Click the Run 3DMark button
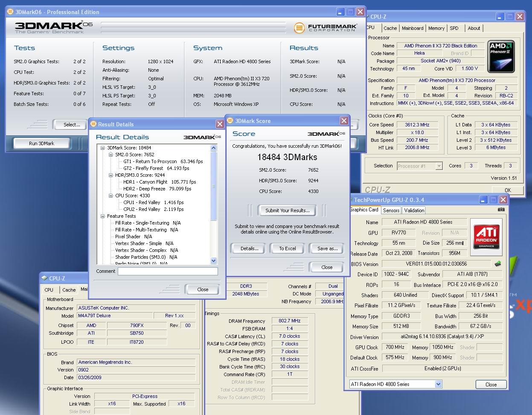Image resolution: width=532 pixels, height=415 pixels. click(x=41, y=143)
